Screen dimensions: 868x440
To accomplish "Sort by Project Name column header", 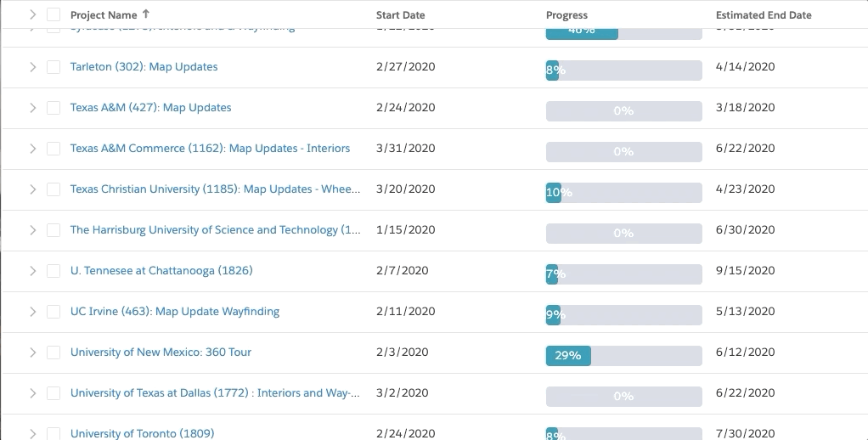I will click(x=104, y=15).
